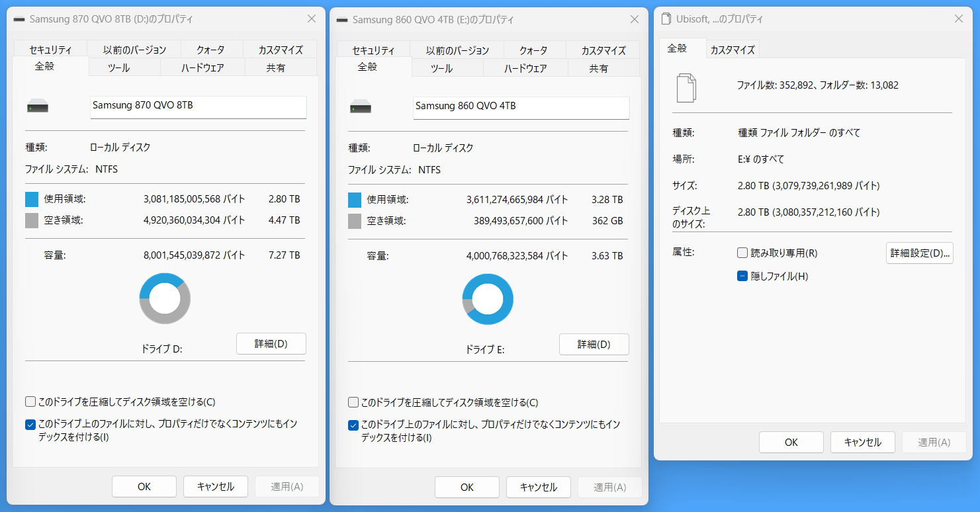980x512 pixels.
Task: Click the 362 GB free space value
Action: coord(607,221)
